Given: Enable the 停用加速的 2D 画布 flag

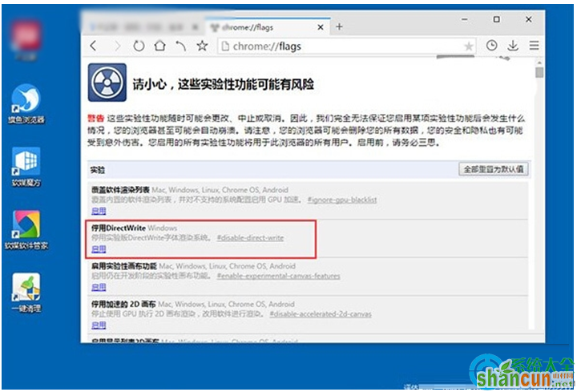Looking at the screenshot, I should 99,325.
